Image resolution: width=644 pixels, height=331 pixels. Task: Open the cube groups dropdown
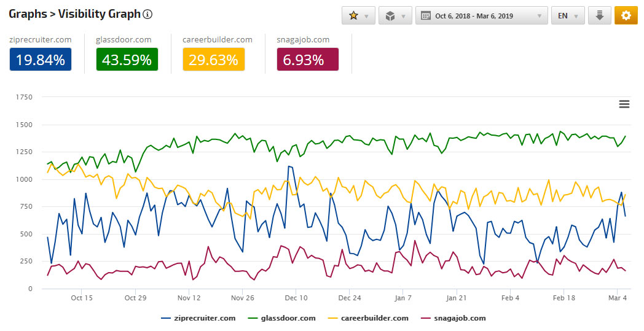pyautogui.click(x=395, y=16)
